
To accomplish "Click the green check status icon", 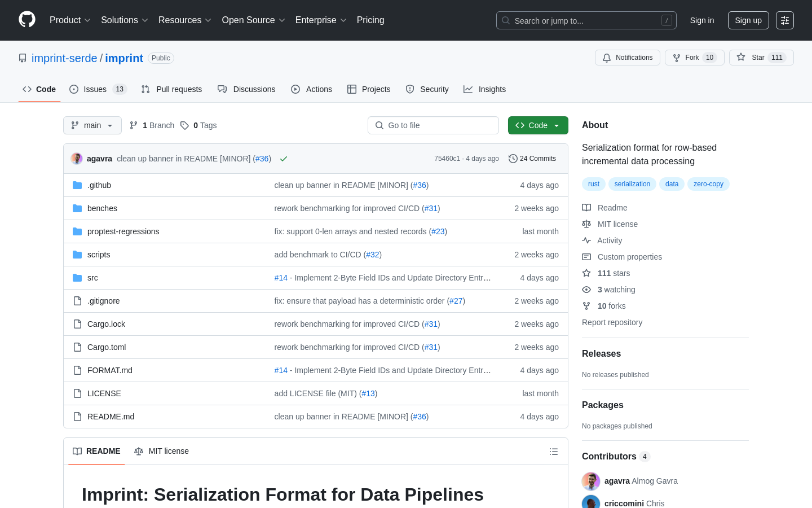I will pos(284,159).
